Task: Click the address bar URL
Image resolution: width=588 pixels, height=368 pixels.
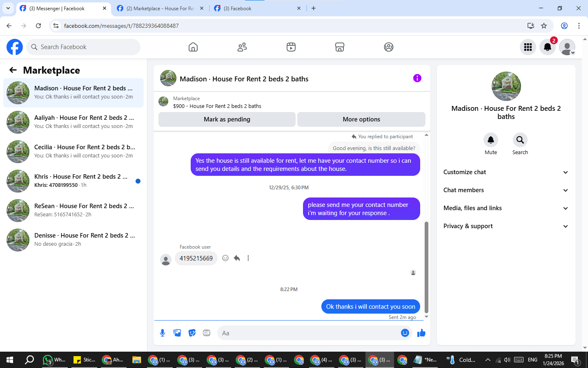Action: (121, 26)
